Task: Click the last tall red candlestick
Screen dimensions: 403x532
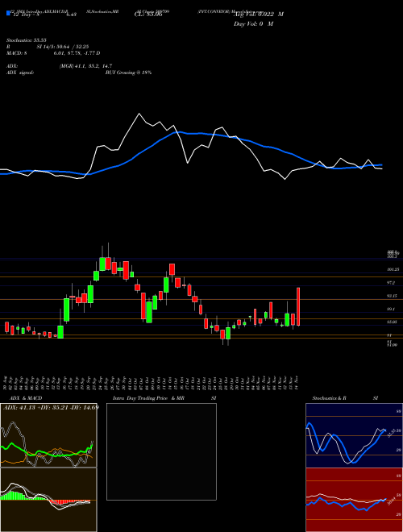Action: (x=298, y=307)
